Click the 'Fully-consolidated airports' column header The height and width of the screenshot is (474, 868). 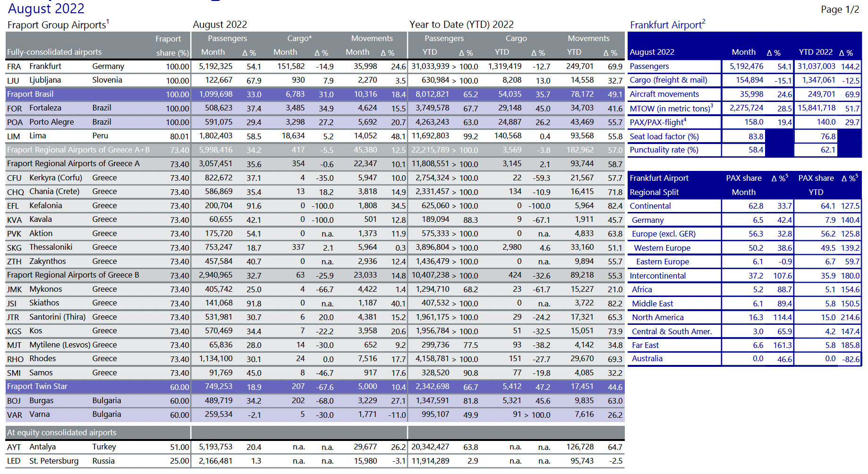[x=54, y=52]
